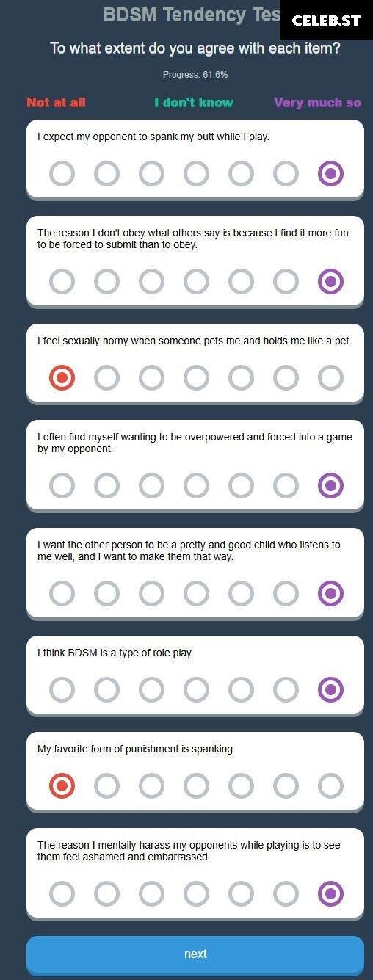
Task: Select red 'Not at all' for pet item
Action: (62, 378)
